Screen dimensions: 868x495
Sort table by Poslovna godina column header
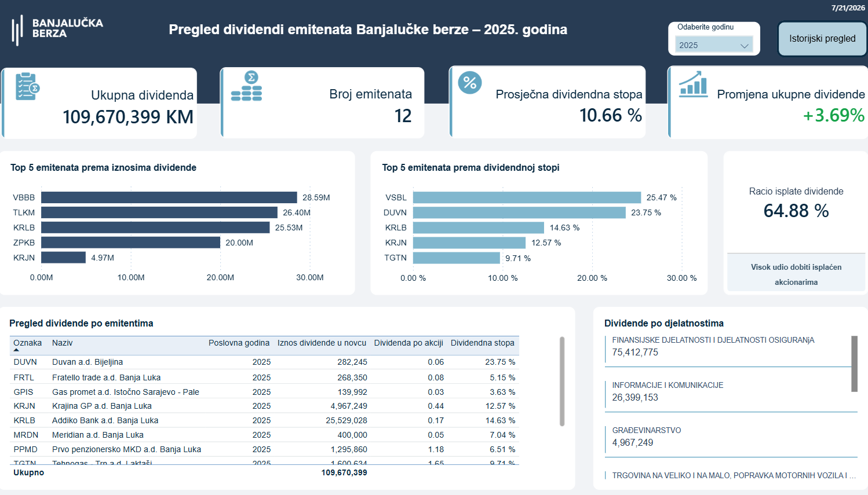coord(239,343)
